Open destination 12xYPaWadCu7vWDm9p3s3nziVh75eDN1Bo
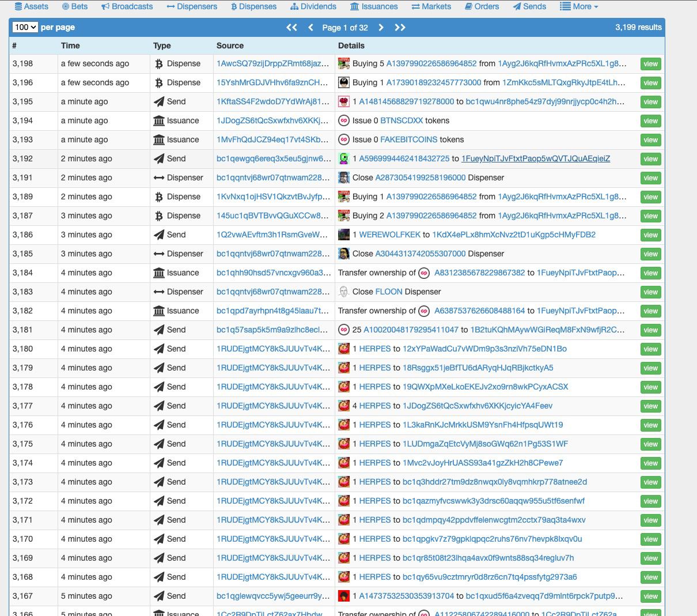The height and width of the screenshot is (616, 697). pyautogui.click(x=484, y=349)
